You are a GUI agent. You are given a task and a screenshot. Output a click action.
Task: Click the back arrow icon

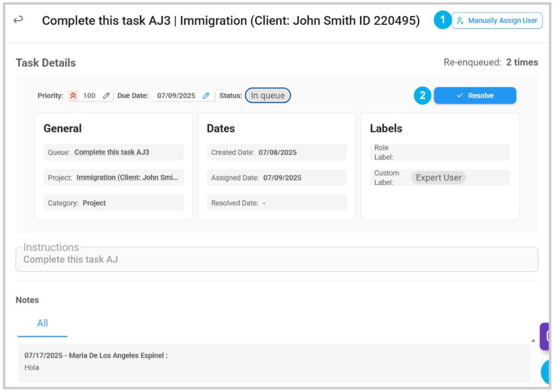pyautogui.click(x=18, y=20)
